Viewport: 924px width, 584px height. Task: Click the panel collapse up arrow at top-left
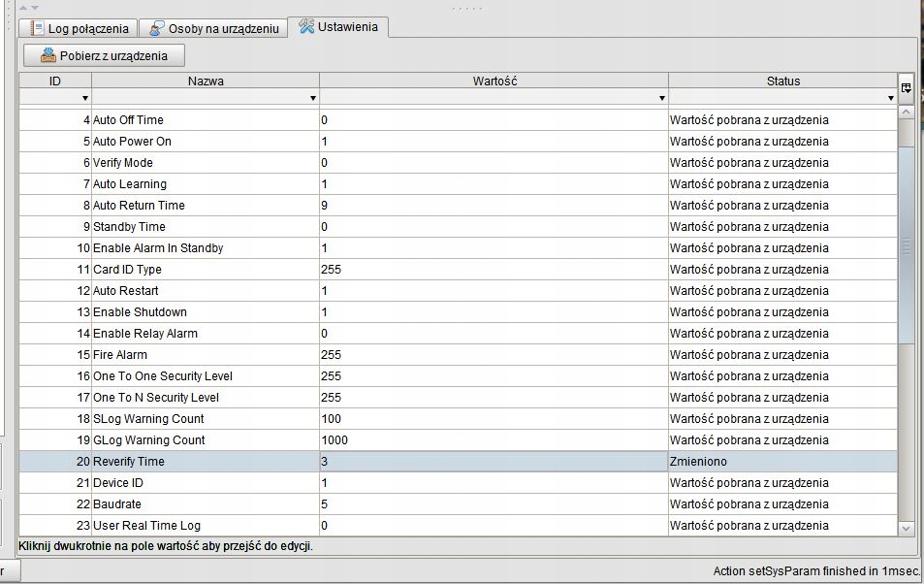point(24,7)
